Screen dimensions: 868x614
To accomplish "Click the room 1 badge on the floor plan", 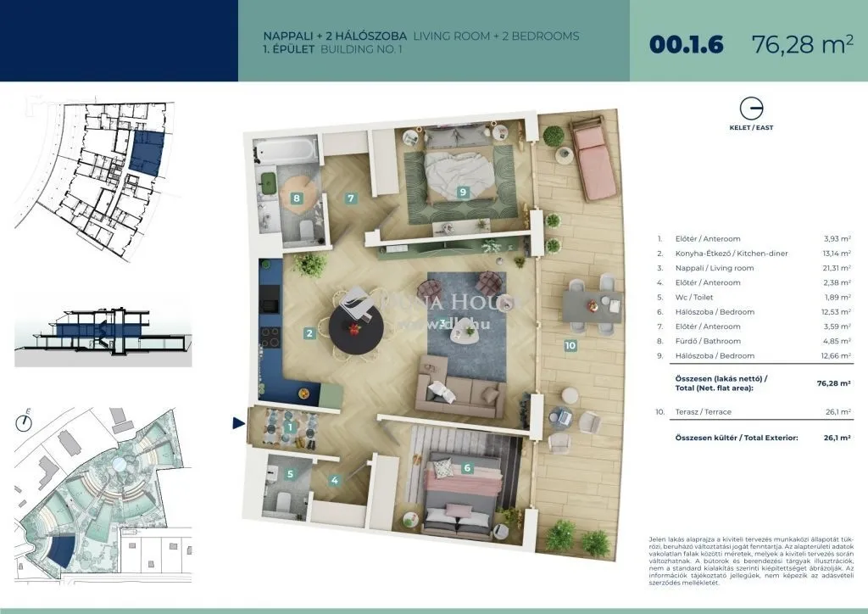I will [290, 427].
